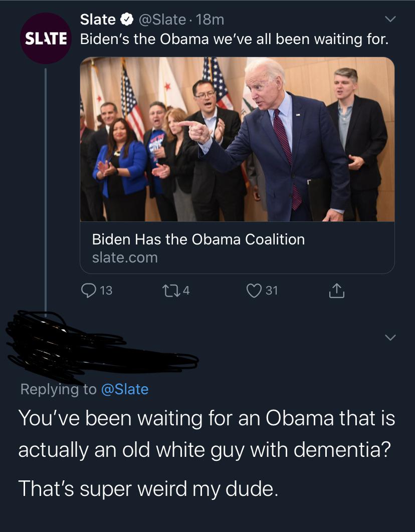Screen dimensions: 415x532
Task: Open the reply tweet's chevron menu
Action: pos(389,337)
